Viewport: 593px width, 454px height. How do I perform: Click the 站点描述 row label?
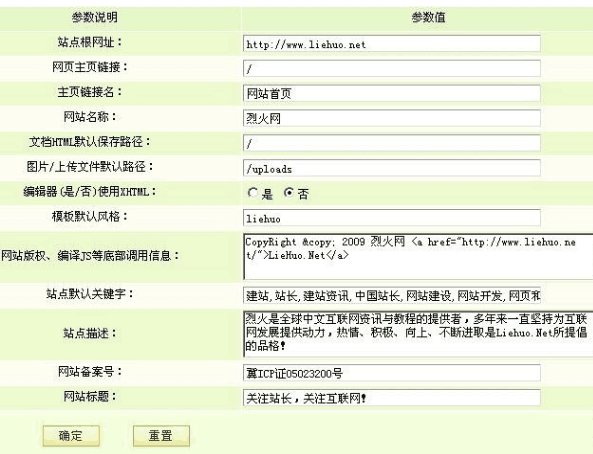coord(90,333)
